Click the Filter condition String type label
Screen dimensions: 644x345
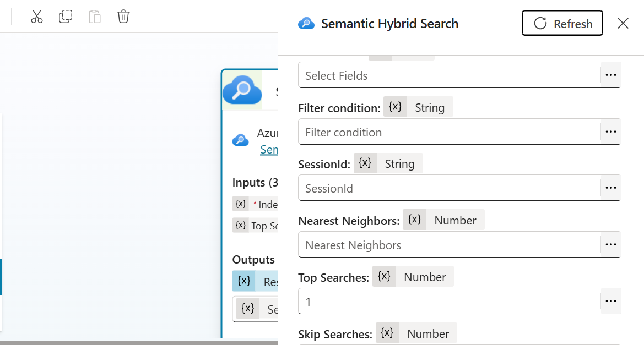click(430, 107)
